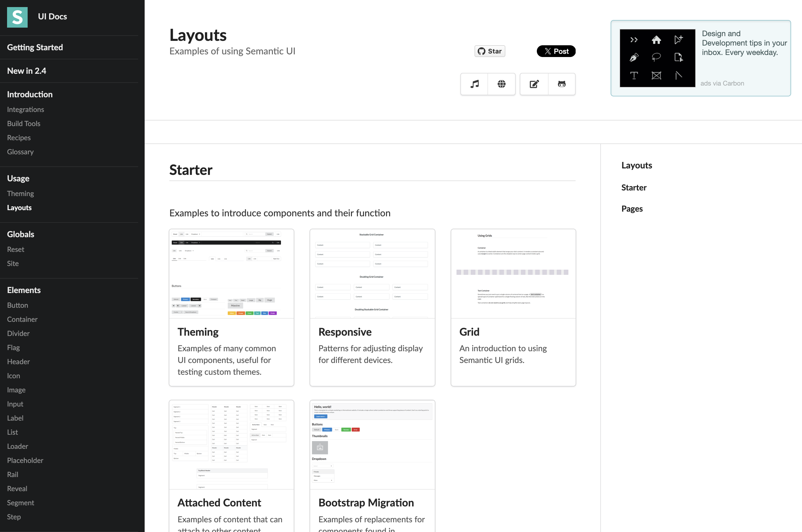Open the Reset page
The height and width of the screenshot is (532, 802).
16,249
